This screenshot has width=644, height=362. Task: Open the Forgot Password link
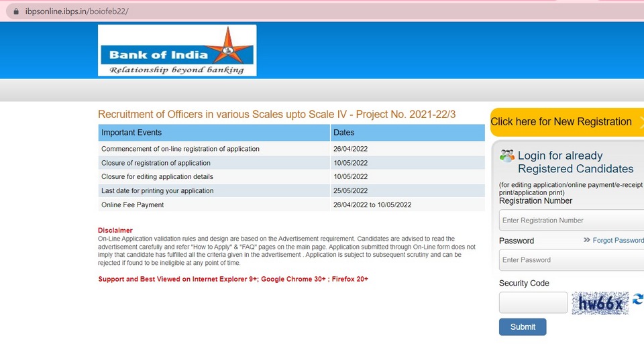coord(618,240)
